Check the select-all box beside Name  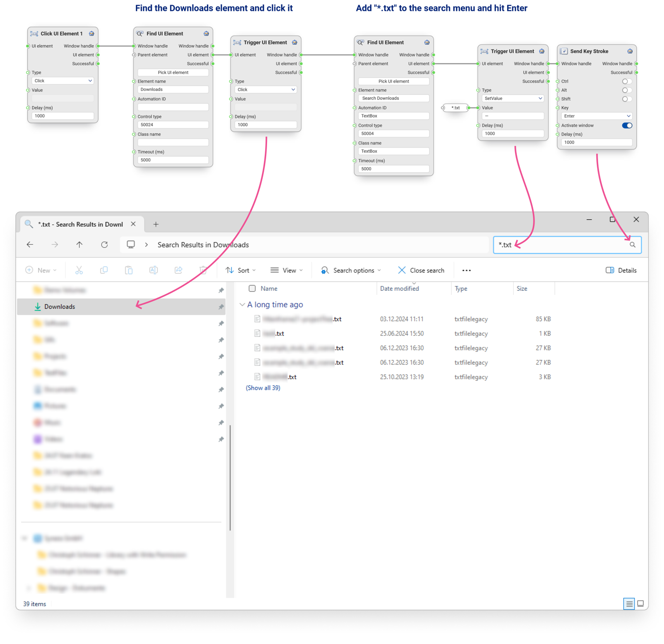tap(252, 288)
